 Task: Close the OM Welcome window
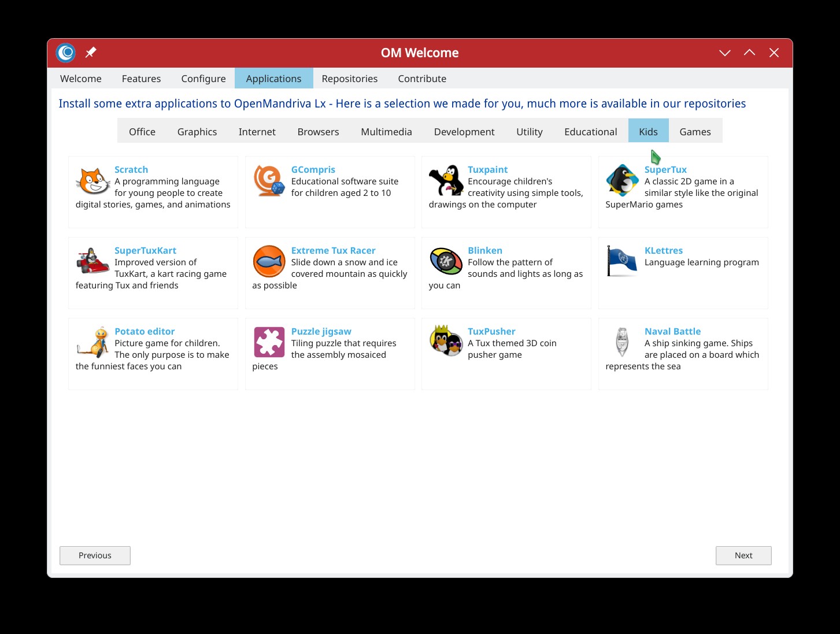pyautogui.click(x=774, y=53)
